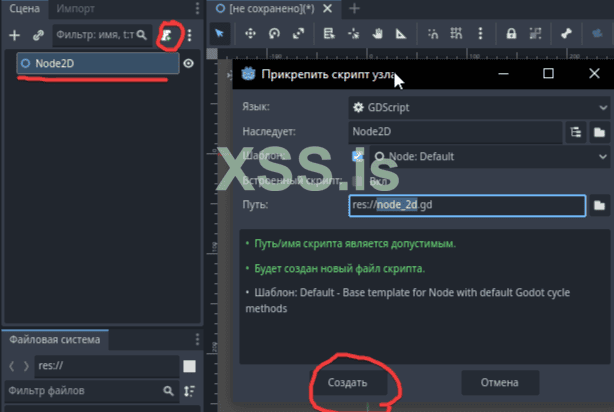
Task: Open snapping options three-dot menu
Action: coord(480,34)
